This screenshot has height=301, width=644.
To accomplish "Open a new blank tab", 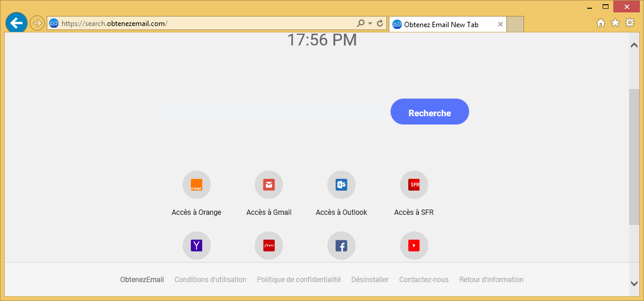I will (x=515, y=24).
